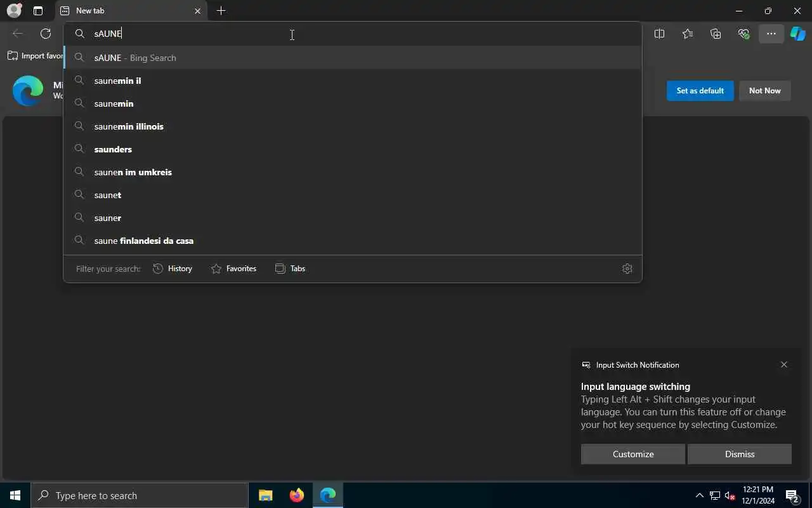The width and height of the screenshot is (812, 508).
Task: Filter search by Tabs
Action: (290, 269)
